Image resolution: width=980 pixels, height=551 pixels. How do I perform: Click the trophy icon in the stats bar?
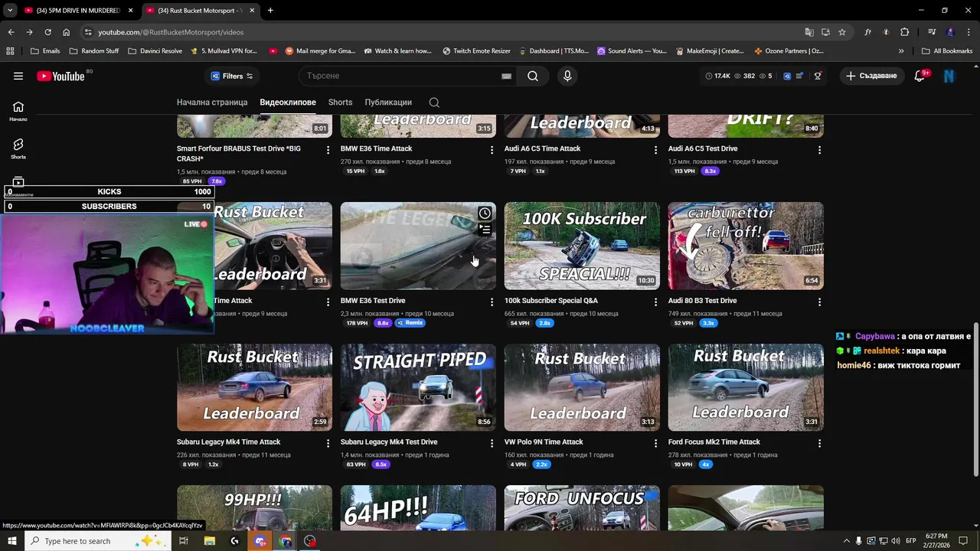818,76
